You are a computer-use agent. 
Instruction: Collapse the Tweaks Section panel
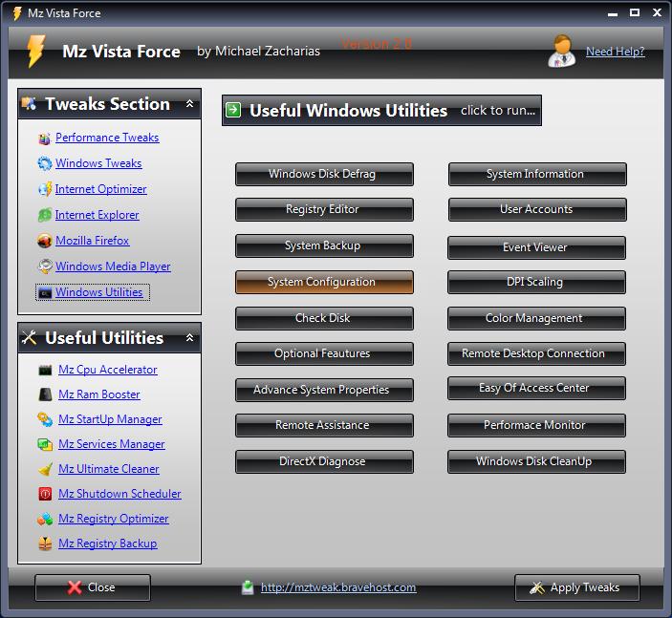[x=189, y=104]
